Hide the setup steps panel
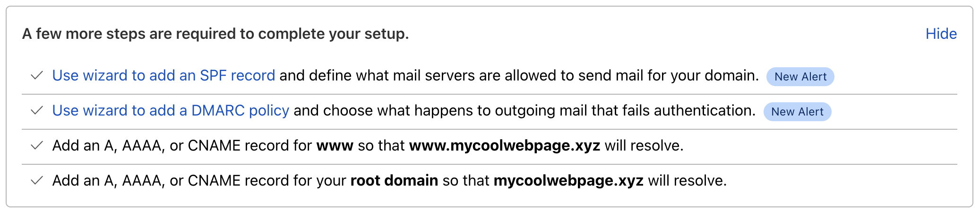Viewport: 980px width, 214px height. coord(941,34)
